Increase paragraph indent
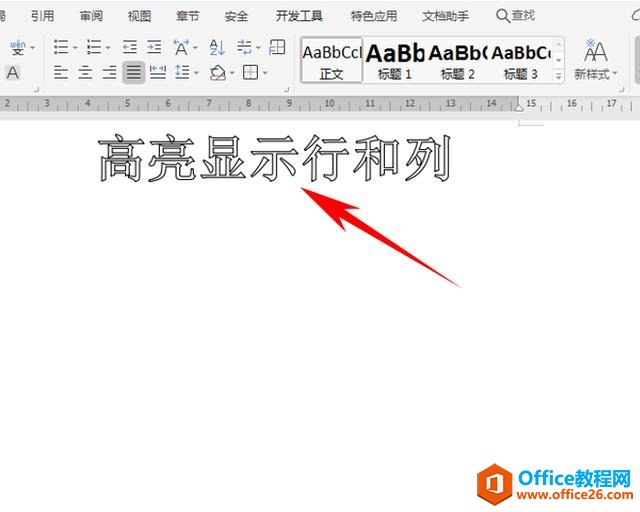Image resolution: width=640 pixels, height=512 pixels. coord(154,47)
